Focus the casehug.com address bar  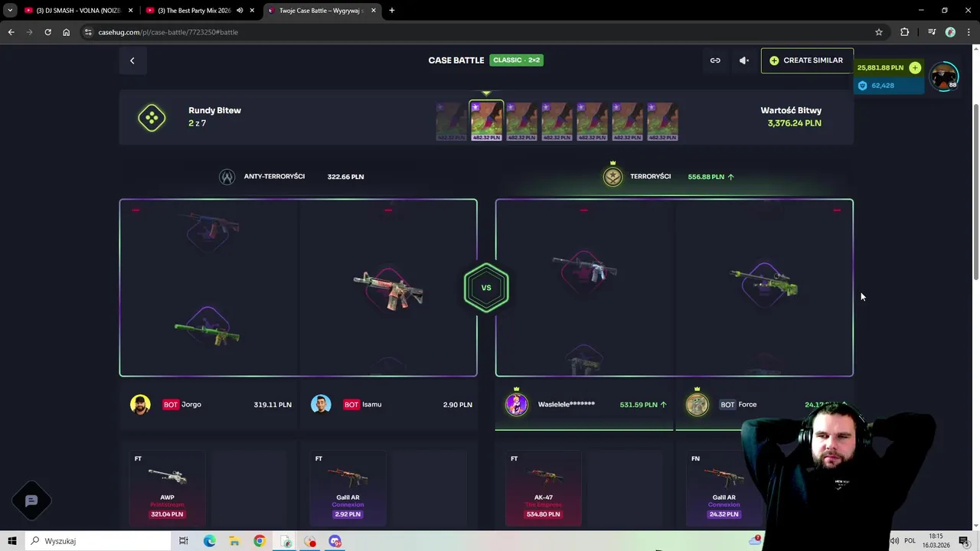coord(482,32)
